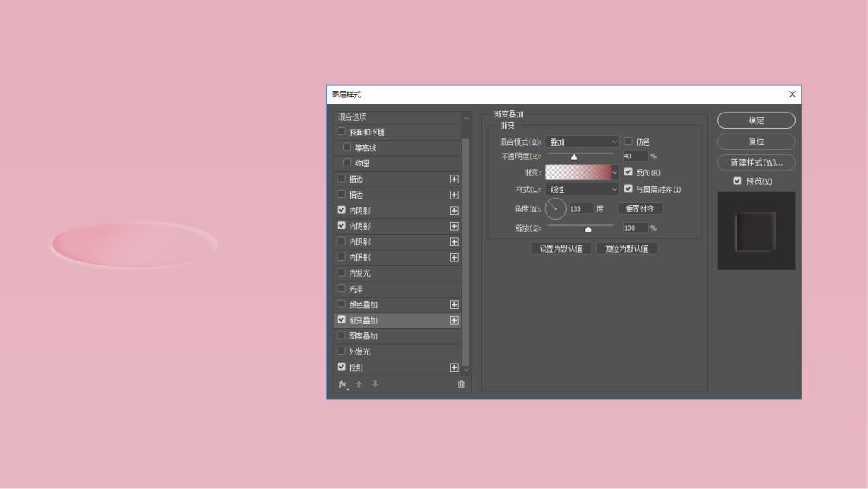Click the opacity value field showing 40
Image resolution: width=868 pixels, height=489 pixels.
click(x=635, y=156)
